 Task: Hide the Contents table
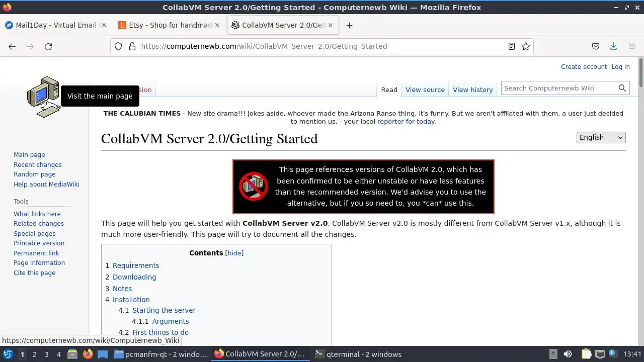tap(234, 253)
